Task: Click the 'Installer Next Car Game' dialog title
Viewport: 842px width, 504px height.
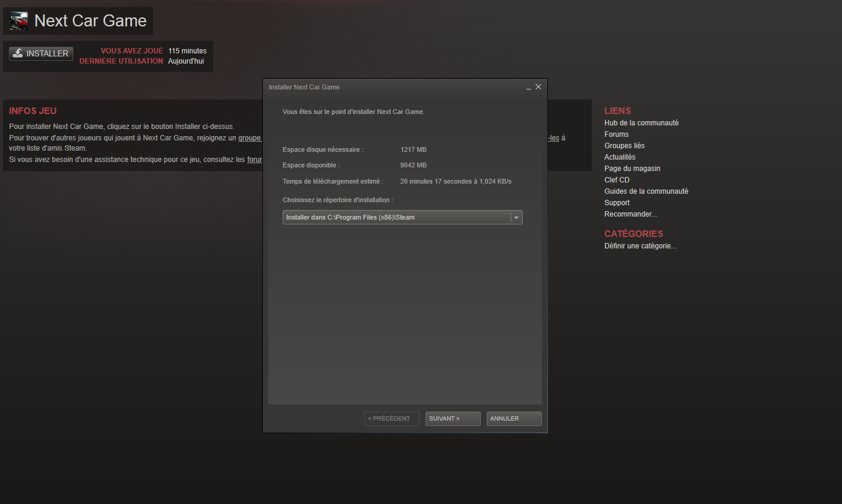Action: 304,87
